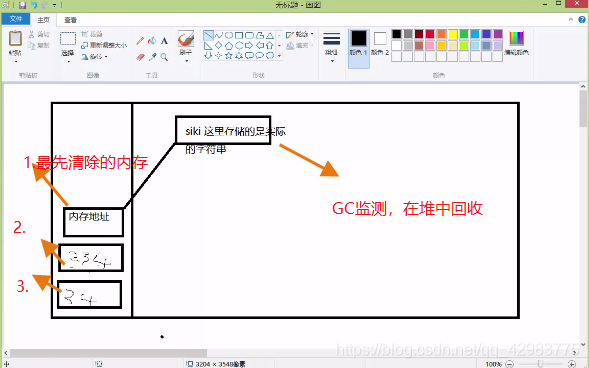Image resolution: width=589 pixels, height=368 pixels.
Task: Click the Cut scissors button
Action: 39,34
